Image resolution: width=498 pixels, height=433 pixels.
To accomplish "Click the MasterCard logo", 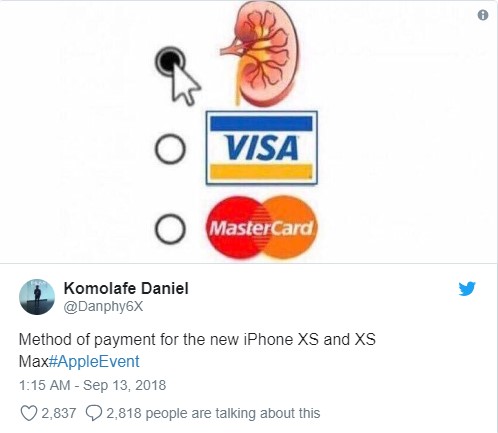I will (261, 228).
